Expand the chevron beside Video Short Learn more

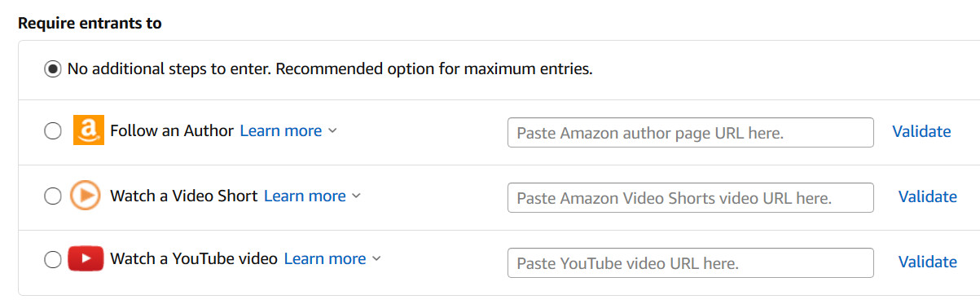[x=356, y=196]
